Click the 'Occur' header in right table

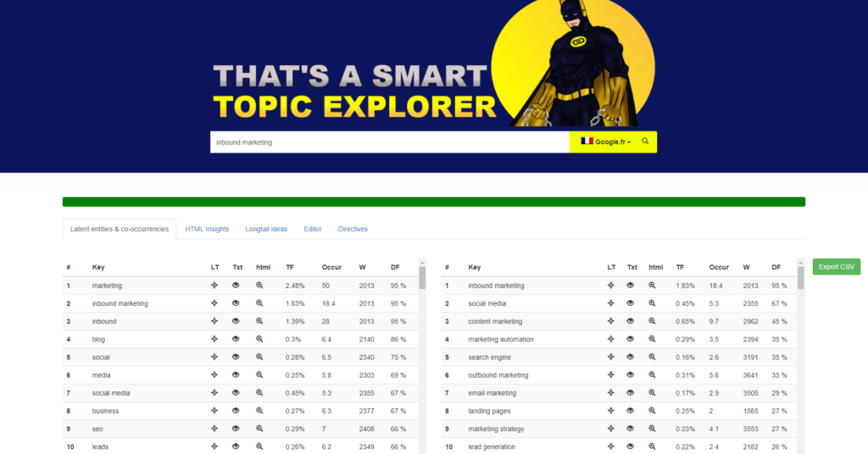pyautogui.click(x=719, y=267)
